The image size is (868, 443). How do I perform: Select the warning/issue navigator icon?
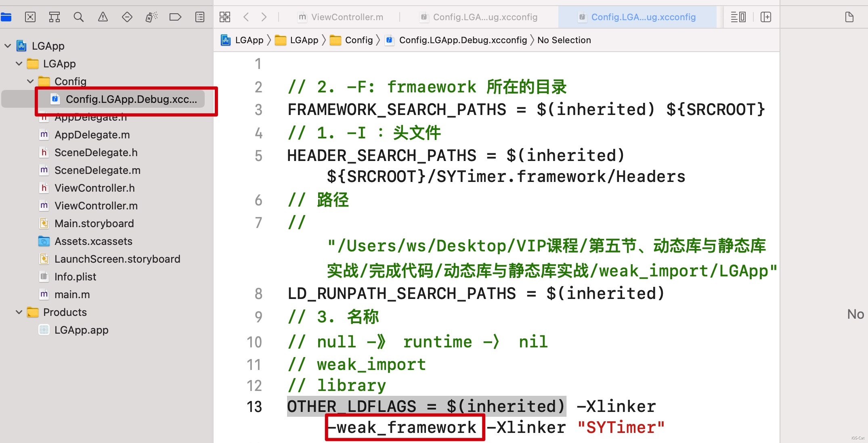point(102,17)
